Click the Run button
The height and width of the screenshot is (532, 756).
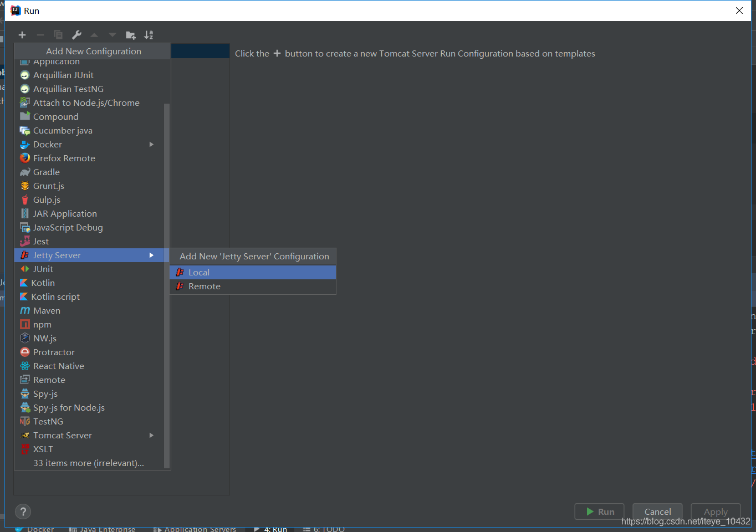point(599,511)
